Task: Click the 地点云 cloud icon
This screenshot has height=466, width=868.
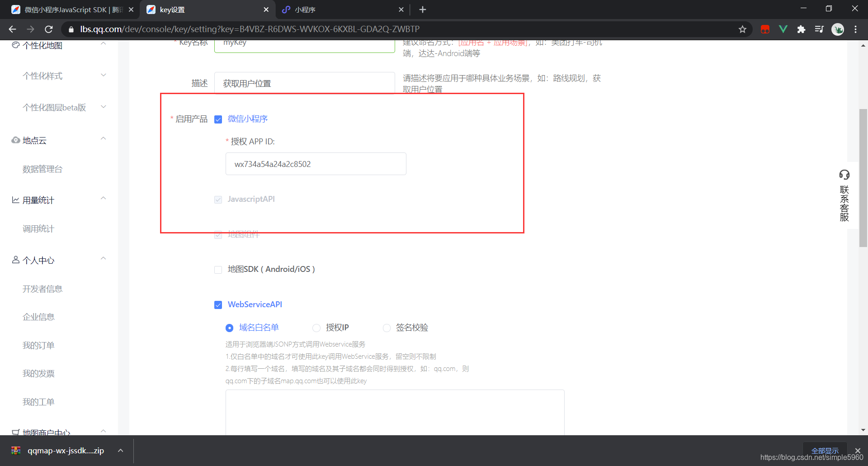Action: 16,140
